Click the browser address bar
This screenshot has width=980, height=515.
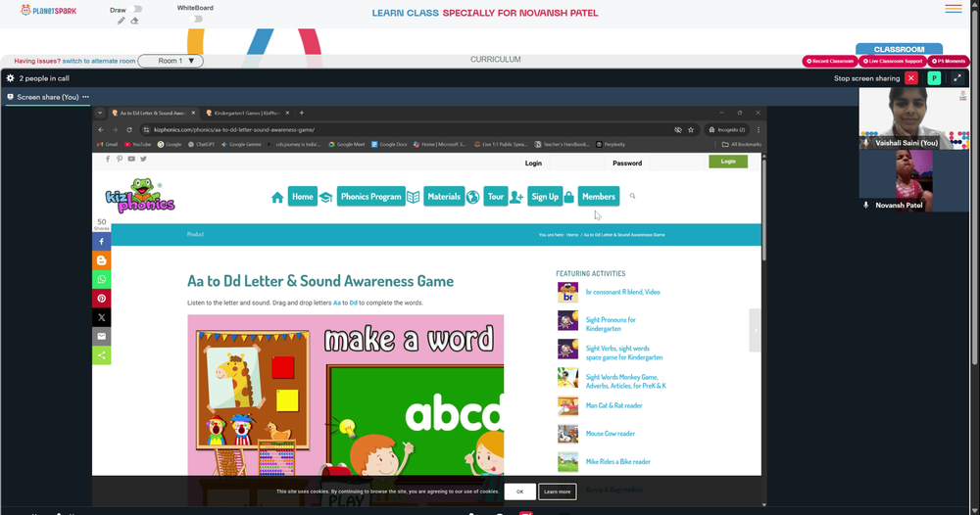407,130
